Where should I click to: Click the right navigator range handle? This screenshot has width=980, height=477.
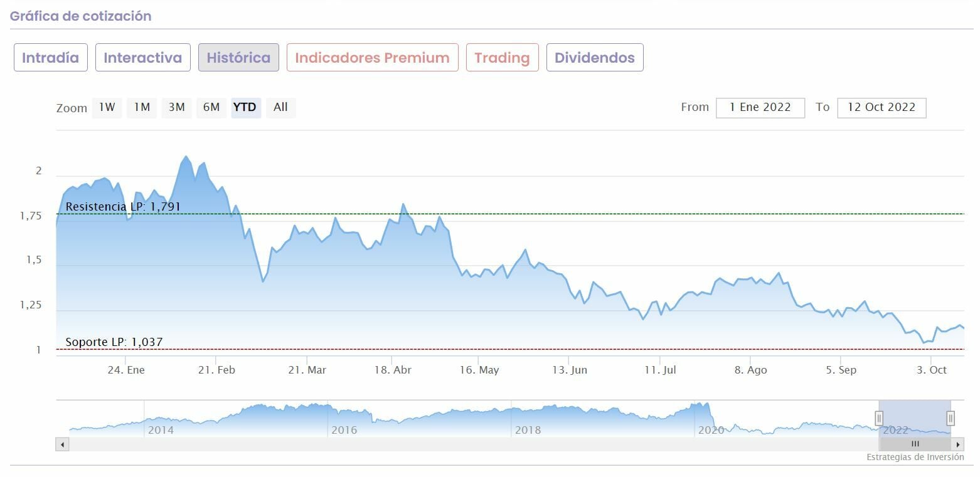point(951,418)
